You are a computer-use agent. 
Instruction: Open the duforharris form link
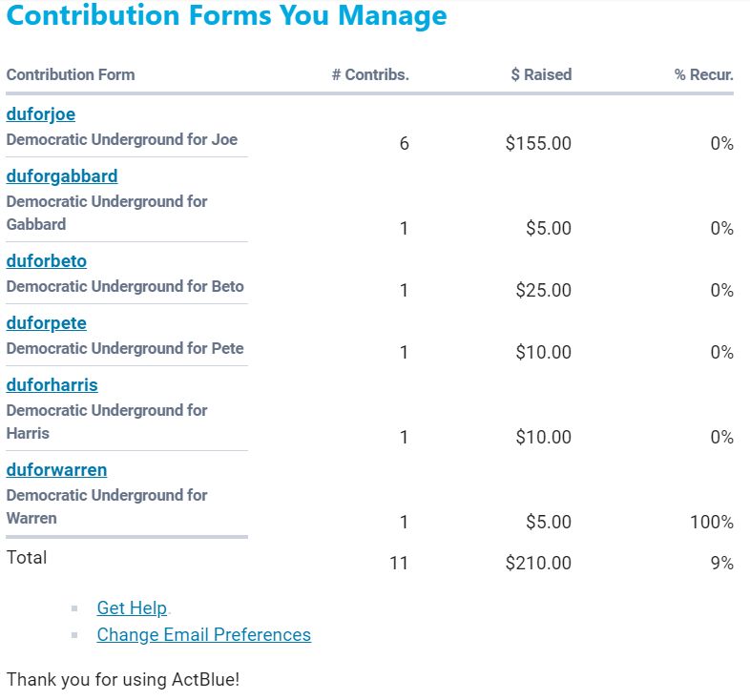52,385
